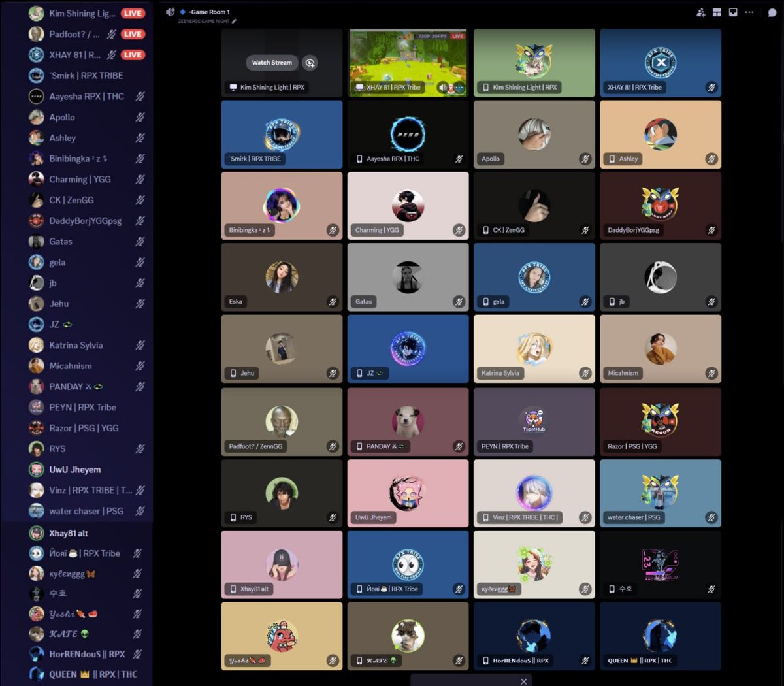This screenshot has height=686, width=784.
Task: Click muted icon on Apollo's video tile
Action: [585, 159]
